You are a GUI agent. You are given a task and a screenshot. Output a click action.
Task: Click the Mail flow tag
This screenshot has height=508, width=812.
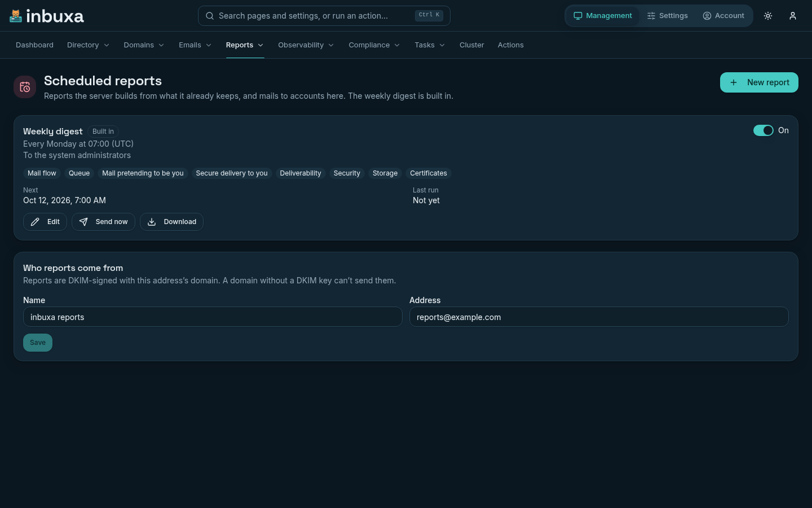click(x=42, y=173)
